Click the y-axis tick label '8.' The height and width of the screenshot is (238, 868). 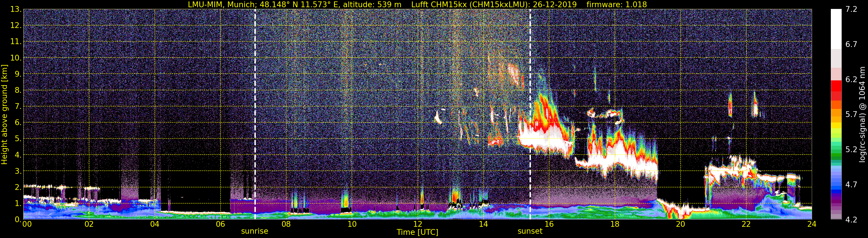[18, 90]
